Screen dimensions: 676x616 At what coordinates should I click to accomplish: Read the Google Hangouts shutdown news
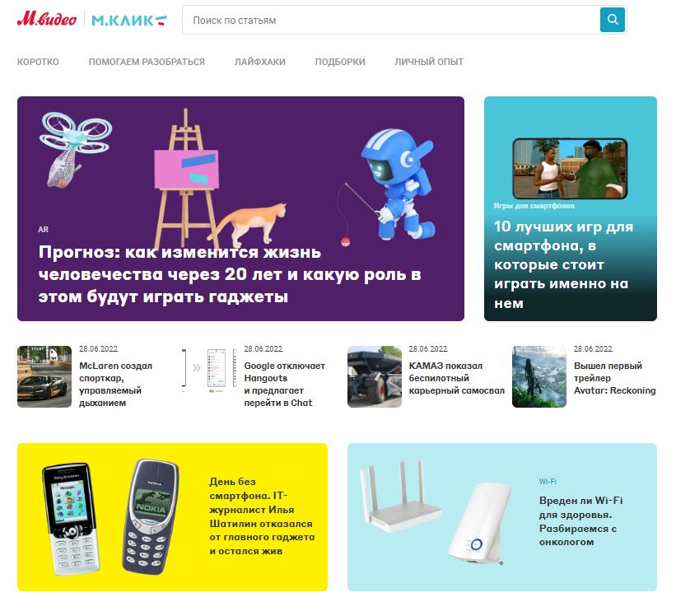(284, 384)
